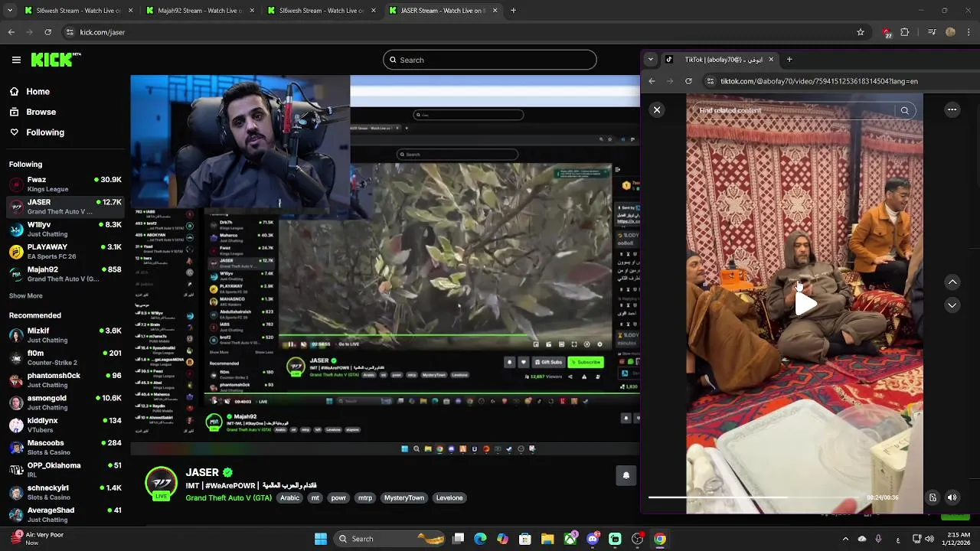Screen dimensions: 980x551
Task: Open AverageShad recommended channel
Action: [65, 514]
